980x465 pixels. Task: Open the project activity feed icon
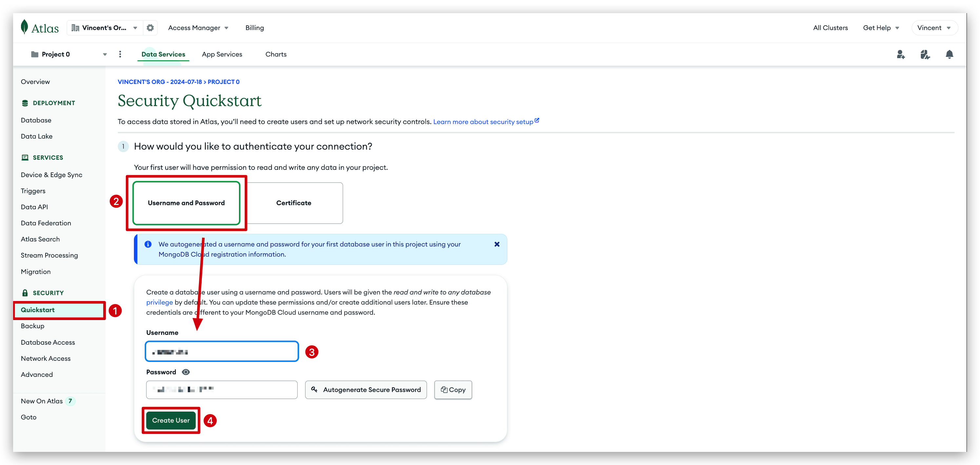point(925,54)
